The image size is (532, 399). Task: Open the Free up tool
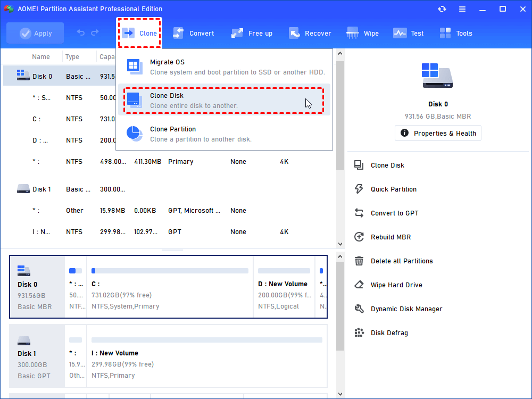pyautogui.click(x=237, y=33)
